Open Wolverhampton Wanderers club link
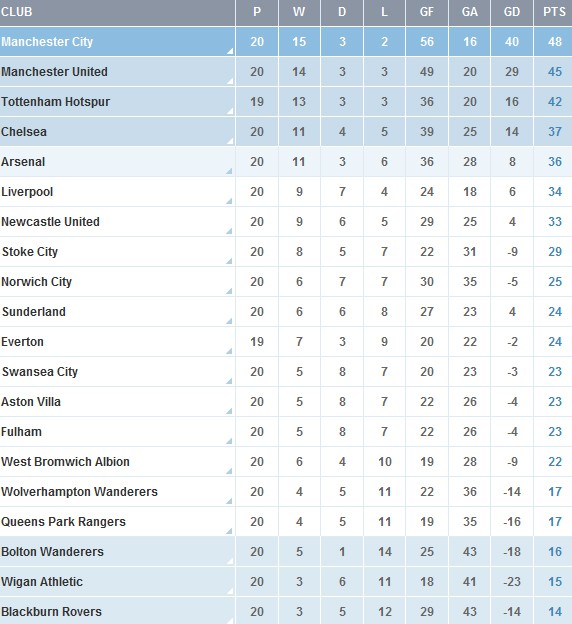Screen dimensions: 572x624 [x=80, y=492]
